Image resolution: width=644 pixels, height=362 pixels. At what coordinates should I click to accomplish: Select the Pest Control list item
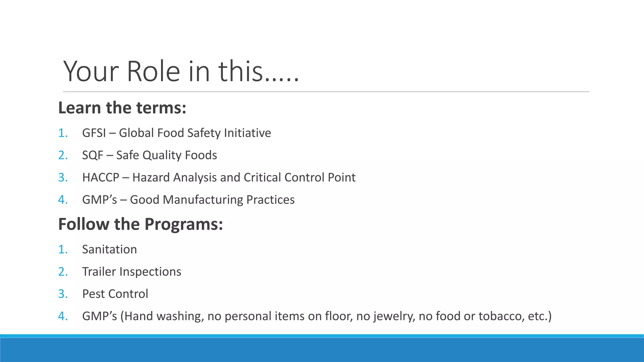tap(115, 294)
